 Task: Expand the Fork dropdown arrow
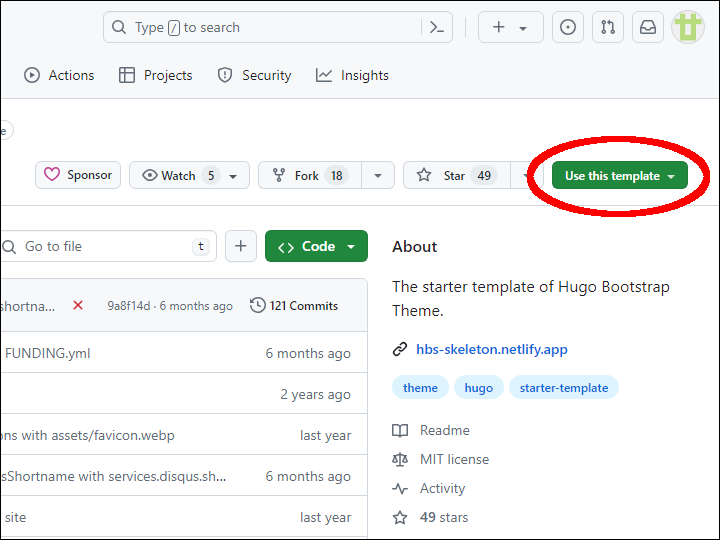[x=378, y=175]
